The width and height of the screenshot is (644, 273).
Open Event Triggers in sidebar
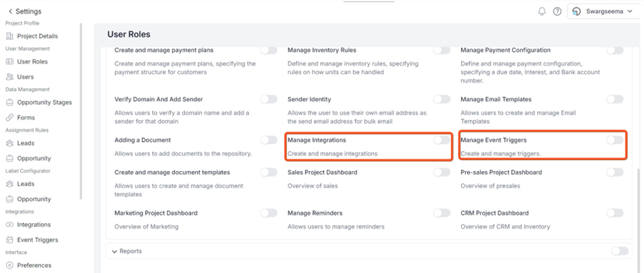(x=38, y=239)
